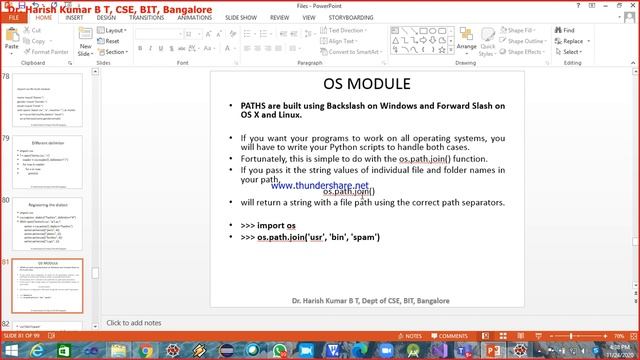
Task: Select the oval shape in gallery
Action: [433, 31]
